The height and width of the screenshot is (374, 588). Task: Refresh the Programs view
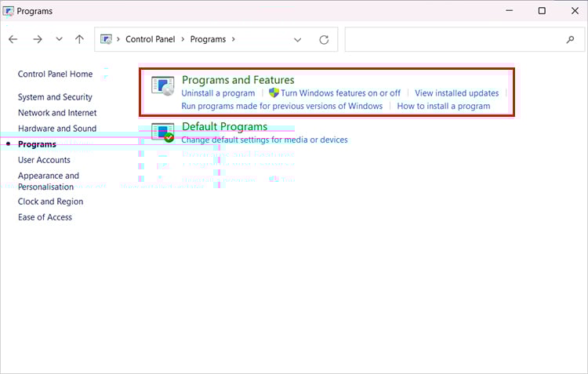click(x=324, y=39)
